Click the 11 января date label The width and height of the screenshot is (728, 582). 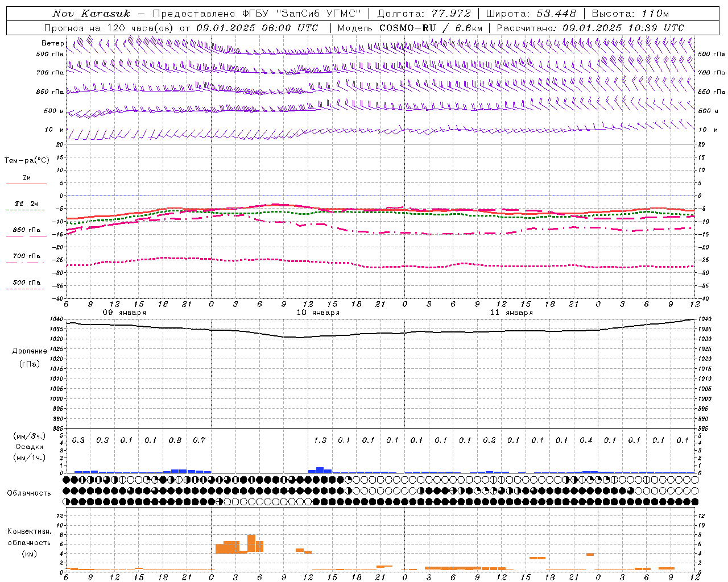point(511,313)
